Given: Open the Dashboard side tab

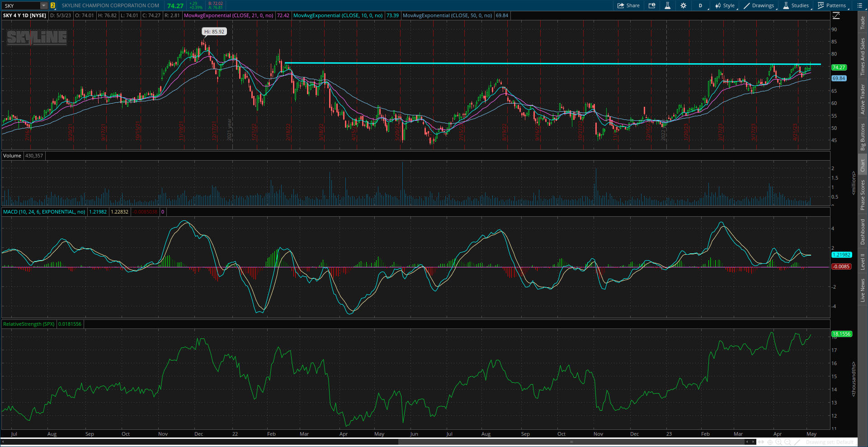Looking at the screenshot, I should coord(863,232).
